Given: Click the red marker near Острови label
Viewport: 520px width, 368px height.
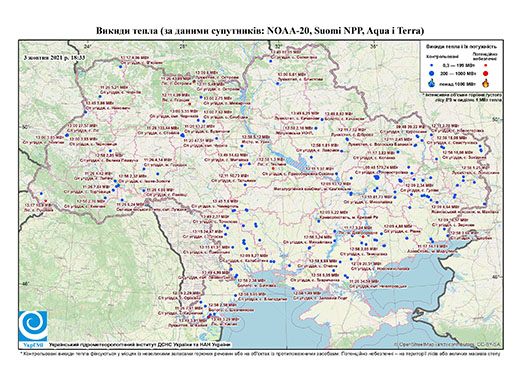Looking at the screenshot, I should 194,82.
